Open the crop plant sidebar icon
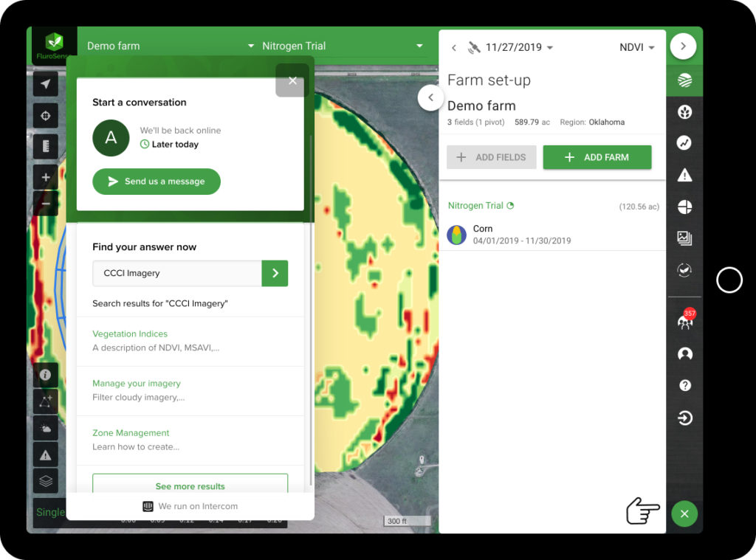 click(x=684, y=112)
